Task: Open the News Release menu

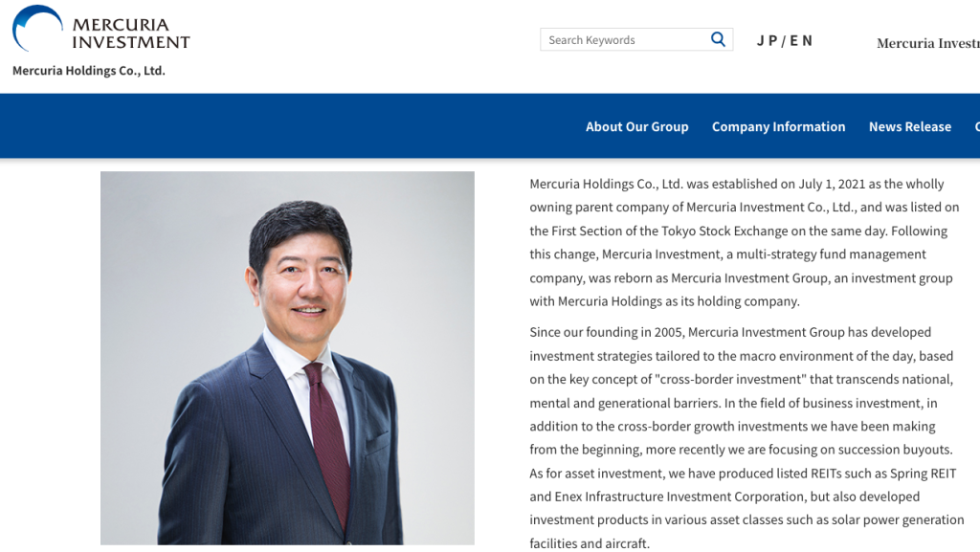Action: 909,126
